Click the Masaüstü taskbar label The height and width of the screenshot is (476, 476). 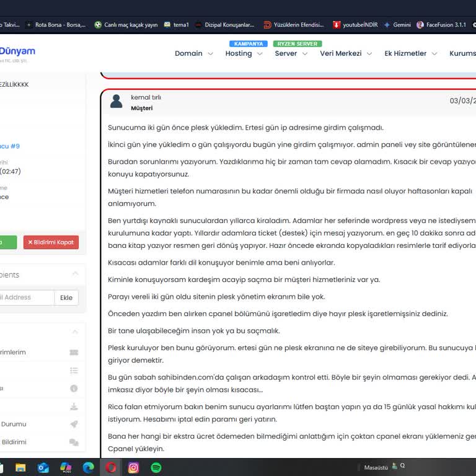[x=376, y=467]
